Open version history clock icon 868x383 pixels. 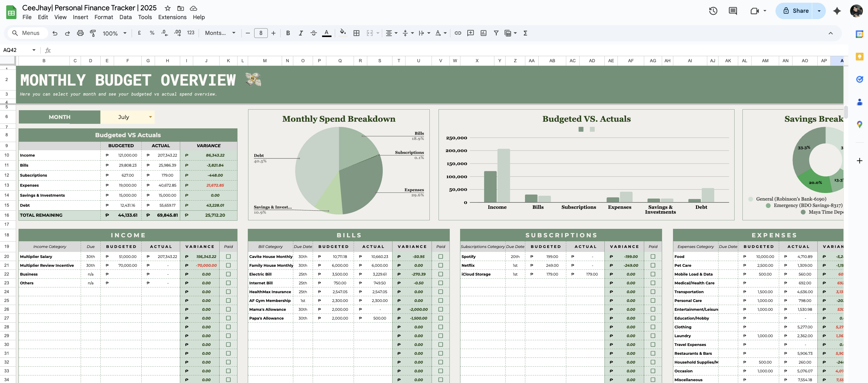click(x=713, y=11)
